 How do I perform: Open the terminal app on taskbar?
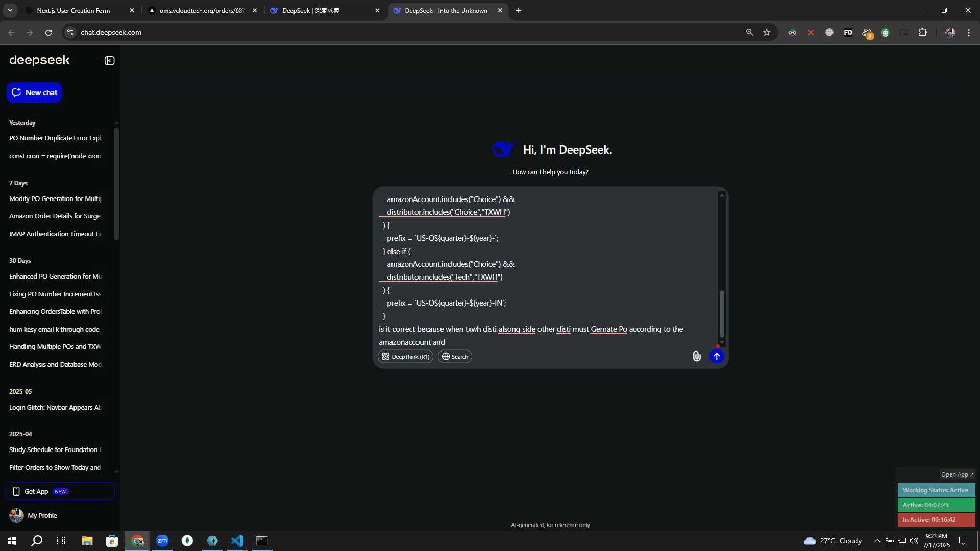pos(262,541)
